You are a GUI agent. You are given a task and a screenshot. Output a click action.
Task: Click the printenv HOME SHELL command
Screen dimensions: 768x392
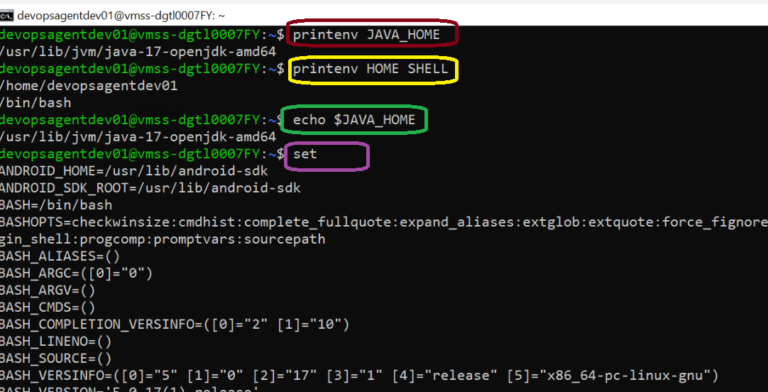pyautogui.click(x=370, y=69)
